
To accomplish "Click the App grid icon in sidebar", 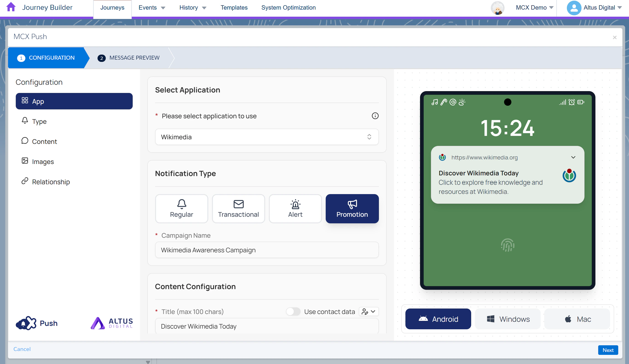I will (x=25, y=100).
